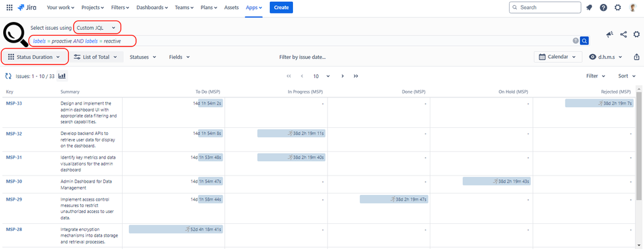
Task: Click the share icon
Action: tap(623, 34)
